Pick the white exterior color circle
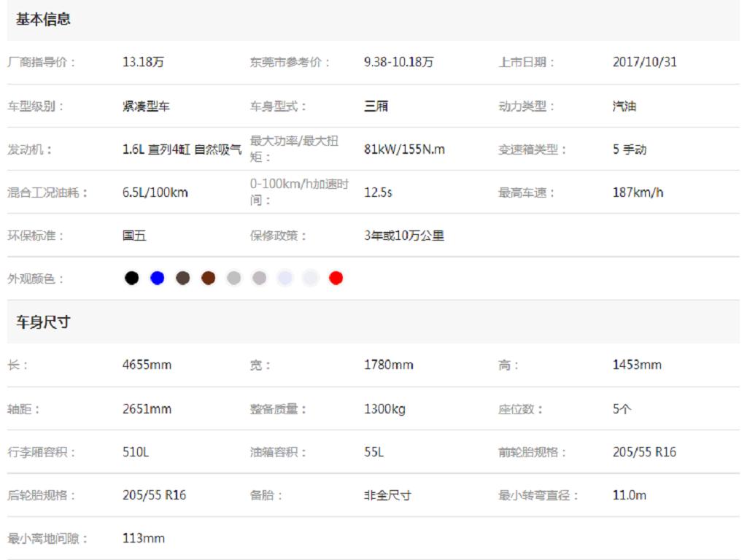Image resolution: width=747 pixels, height=560 pixels. (311, 277)
